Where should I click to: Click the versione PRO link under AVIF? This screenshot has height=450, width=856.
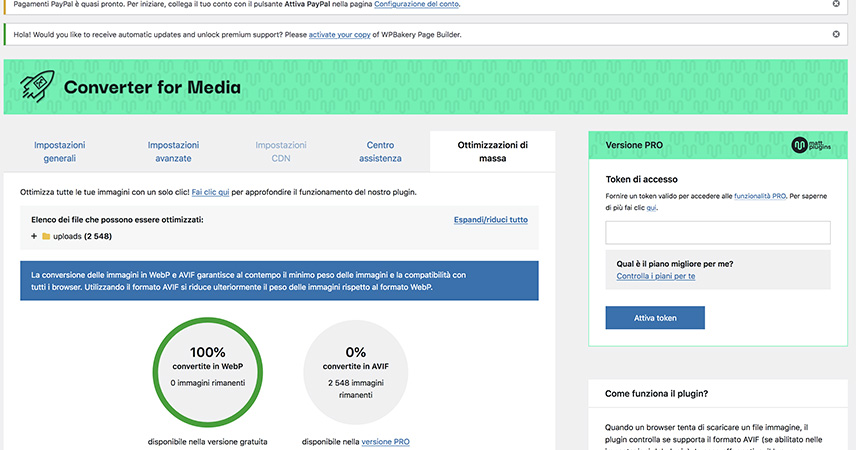coord(385,442)
